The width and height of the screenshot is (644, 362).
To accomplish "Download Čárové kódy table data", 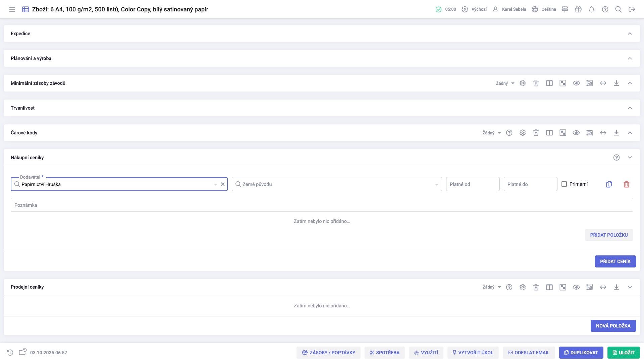I will point(616,133).
